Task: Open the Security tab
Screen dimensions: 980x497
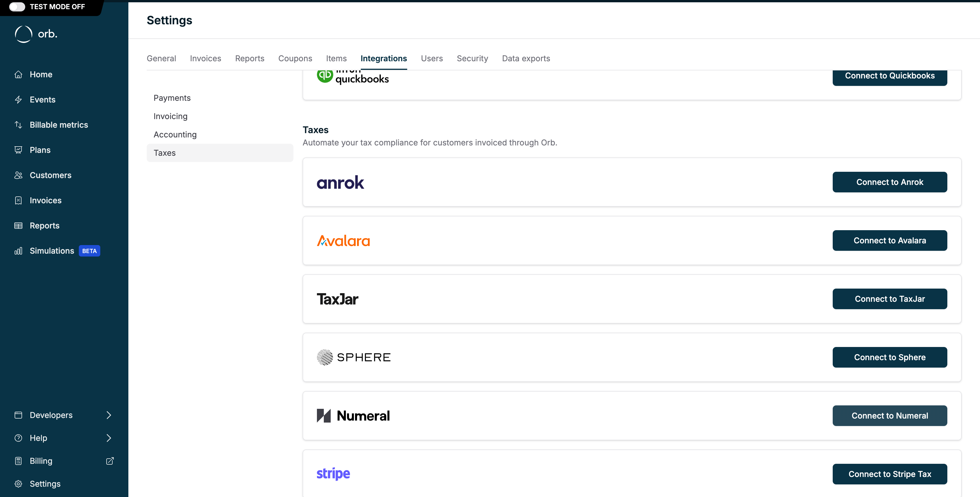Action: click(472, 58)
